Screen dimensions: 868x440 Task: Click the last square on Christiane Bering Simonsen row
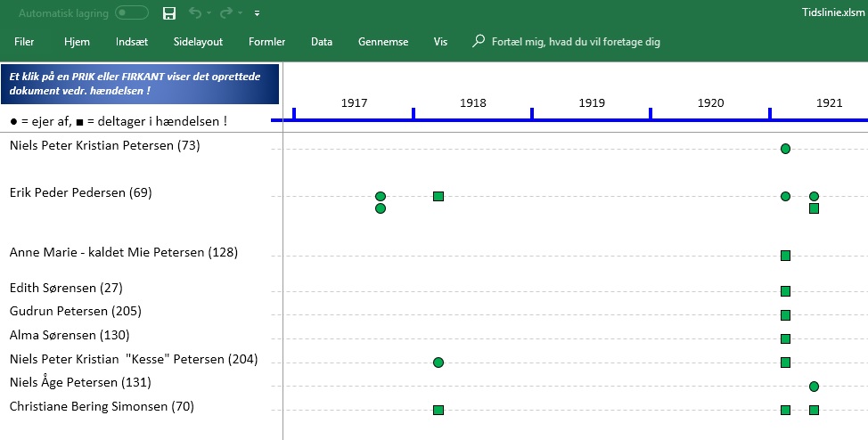point(814,410)
